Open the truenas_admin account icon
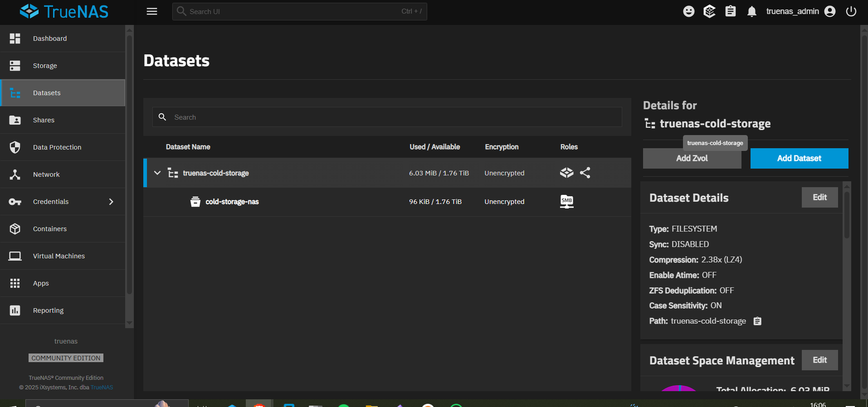 tap(830, 11)
